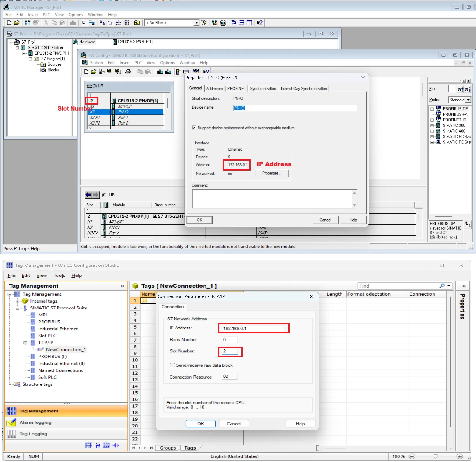Viewport: 476px width, 462px height.
Task: Click the WinCC zoom slider handle
Action: pos(436,456)
